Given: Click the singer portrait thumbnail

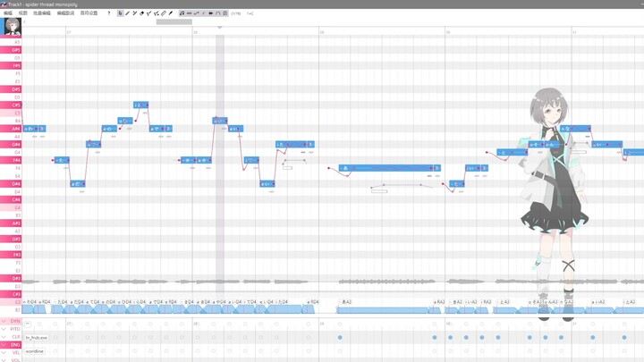Looking at the screenshot, I should 13,27.
